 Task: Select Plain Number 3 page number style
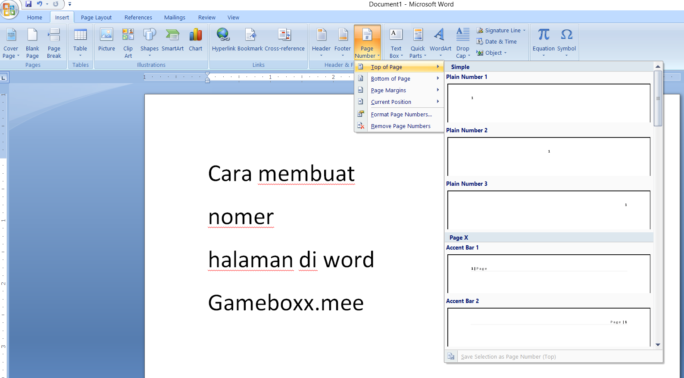[x=549, y=210]
